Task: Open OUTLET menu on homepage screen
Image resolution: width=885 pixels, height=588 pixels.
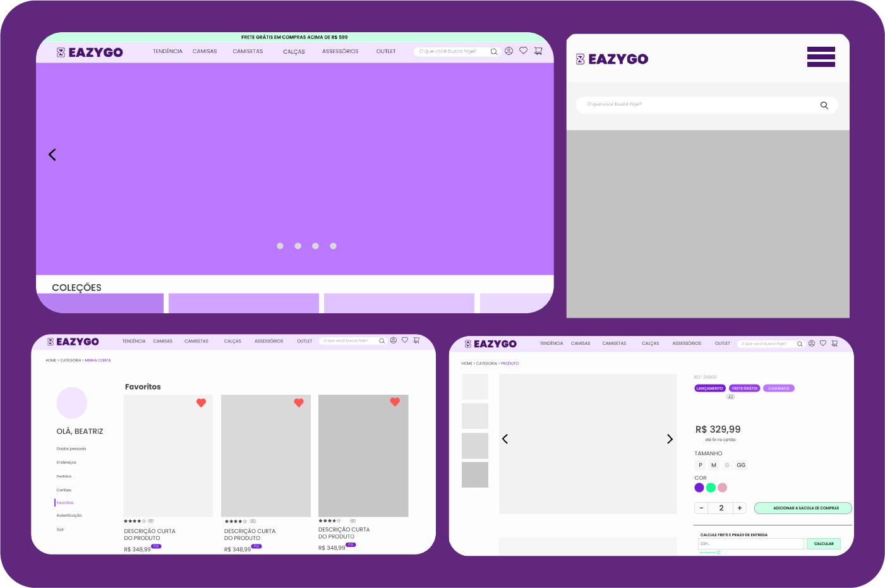Action: pyautogui.click(x=386, y=52)
